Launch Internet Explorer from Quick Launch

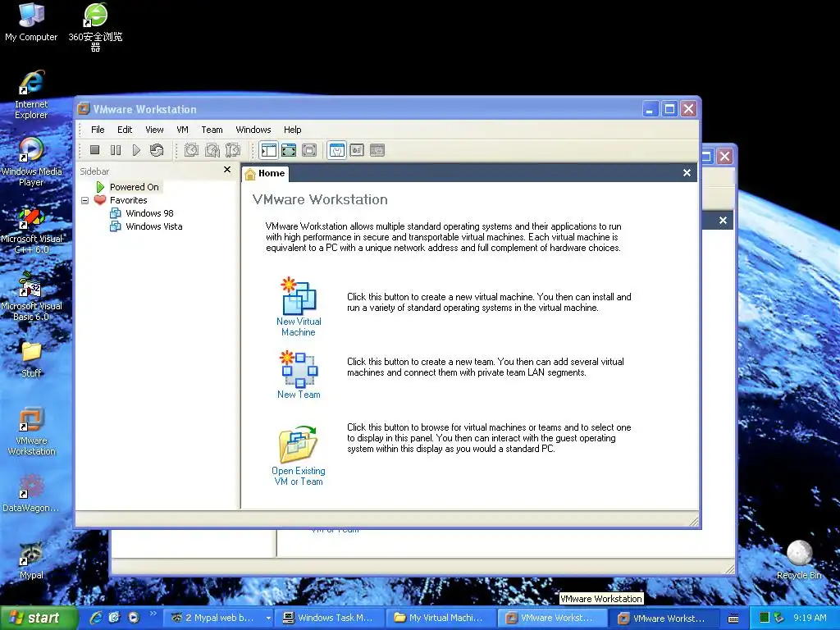(96, 618)
